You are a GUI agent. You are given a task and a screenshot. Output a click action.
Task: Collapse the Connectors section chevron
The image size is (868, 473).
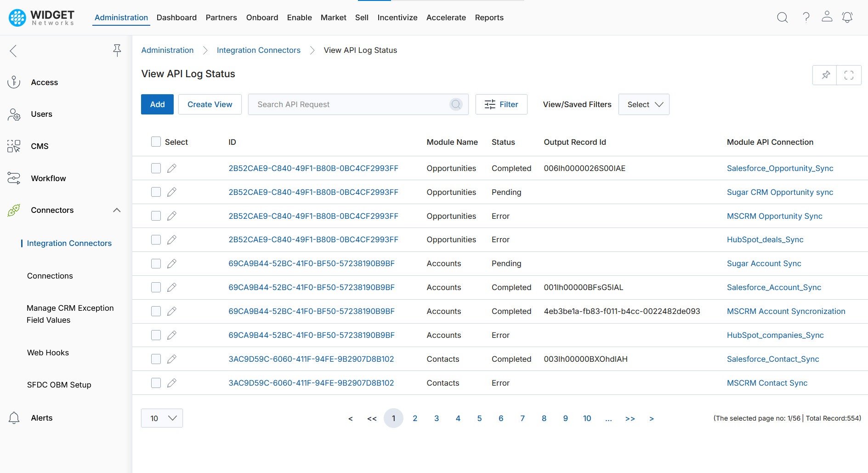117,210
